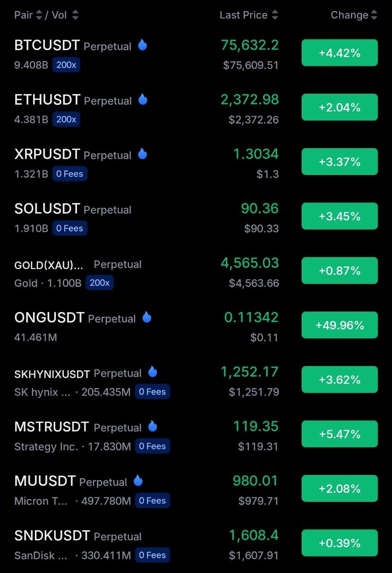The image size is (392, 573).
Task: Tap the +49.96% change button for ONGUSDT
Action: pos(340,325)
